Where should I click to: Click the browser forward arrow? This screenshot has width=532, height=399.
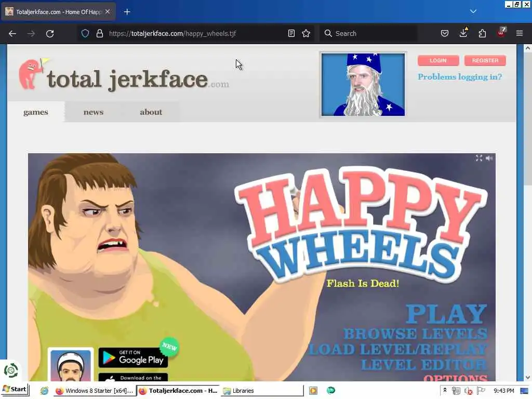(31, 34)
